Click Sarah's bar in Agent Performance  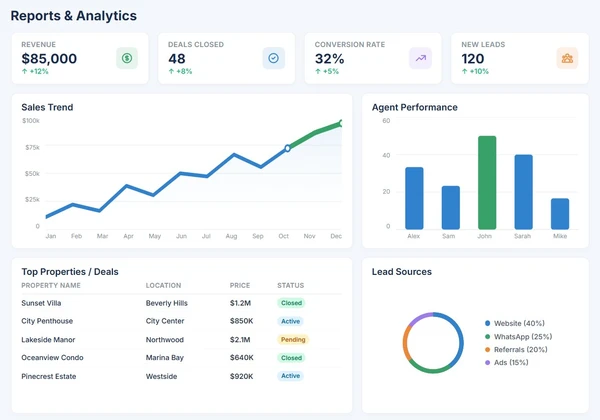click(523, 192)
